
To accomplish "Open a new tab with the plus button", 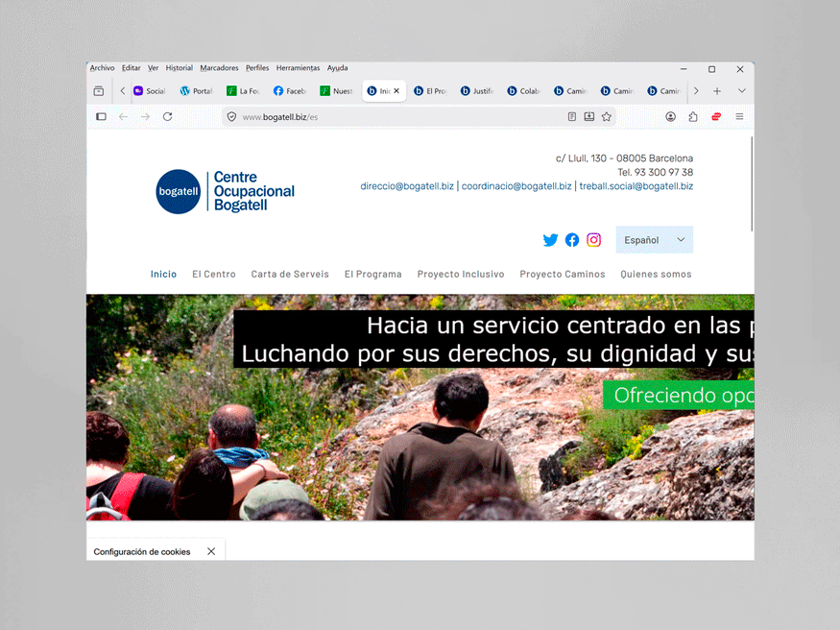I will point(717,91).
